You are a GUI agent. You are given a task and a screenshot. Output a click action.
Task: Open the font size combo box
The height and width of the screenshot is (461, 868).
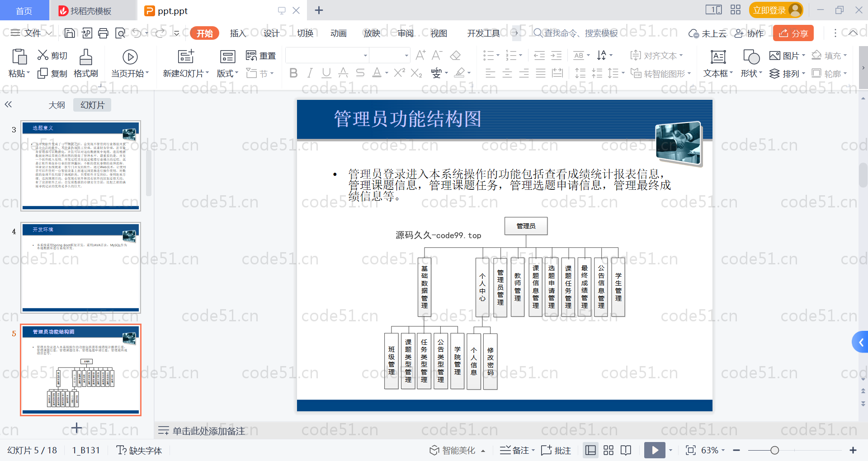click(390, 56)
